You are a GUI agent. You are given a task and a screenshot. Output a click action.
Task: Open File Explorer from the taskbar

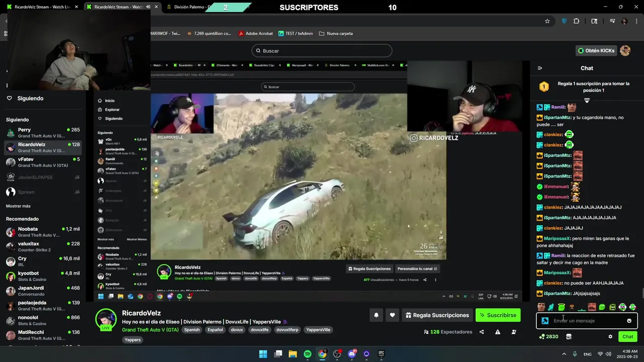[x=293, y=354]
